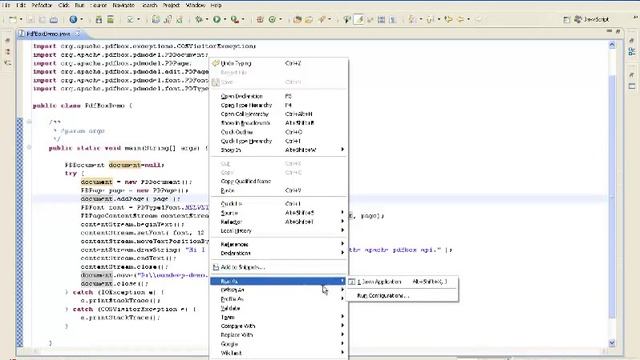The image size is (640, 360).
Task: Open dropdown arrow beside New icon
Action: pos(21,19)
